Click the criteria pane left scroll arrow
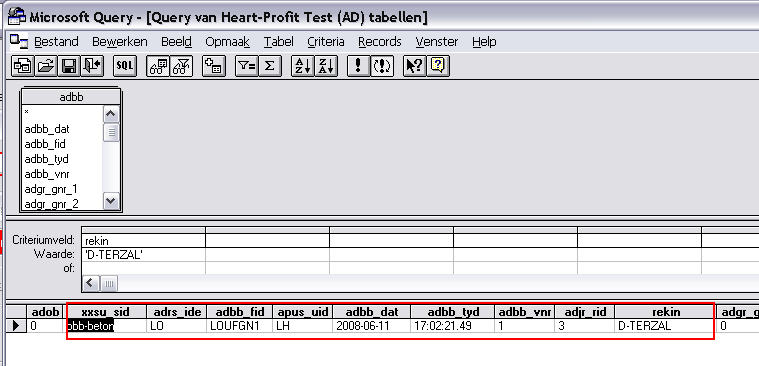The image size is (759, 366). (91, 284)
